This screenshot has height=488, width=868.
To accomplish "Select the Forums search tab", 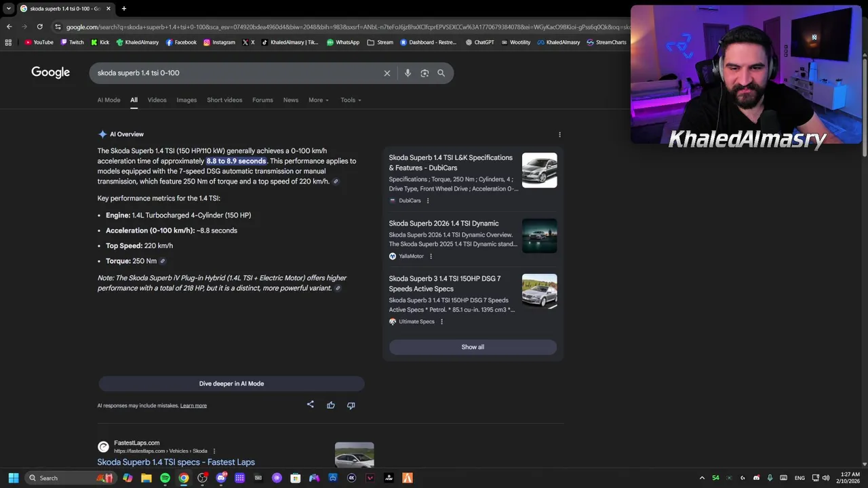I will pyautogui.click(x=262, y=100).
